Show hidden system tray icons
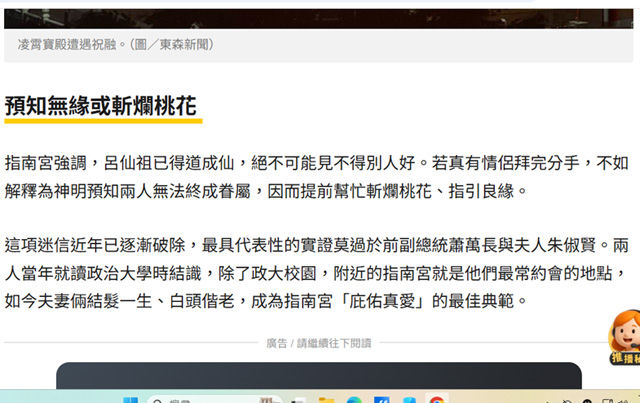Viewport: 640px width, 403px height. pos(546,401)
